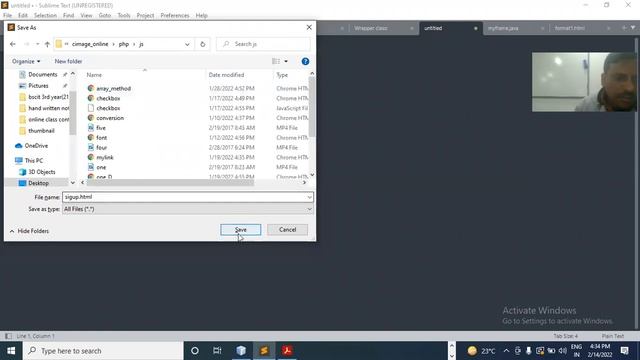Image resolution: width=640 pixels, height=360 pixels.
Task: Toggle side bar icon in status bar
Action: tap(8, 336)
